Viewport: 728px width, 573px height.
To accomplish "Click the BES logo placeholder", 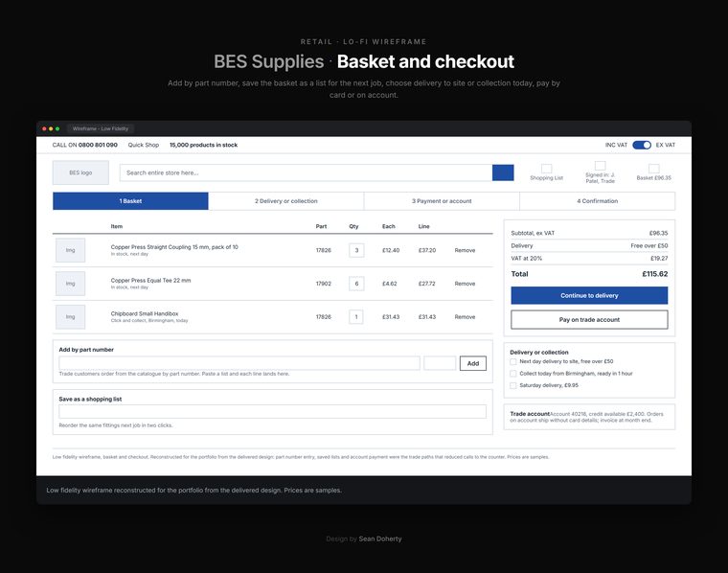I will coord(80,172).
